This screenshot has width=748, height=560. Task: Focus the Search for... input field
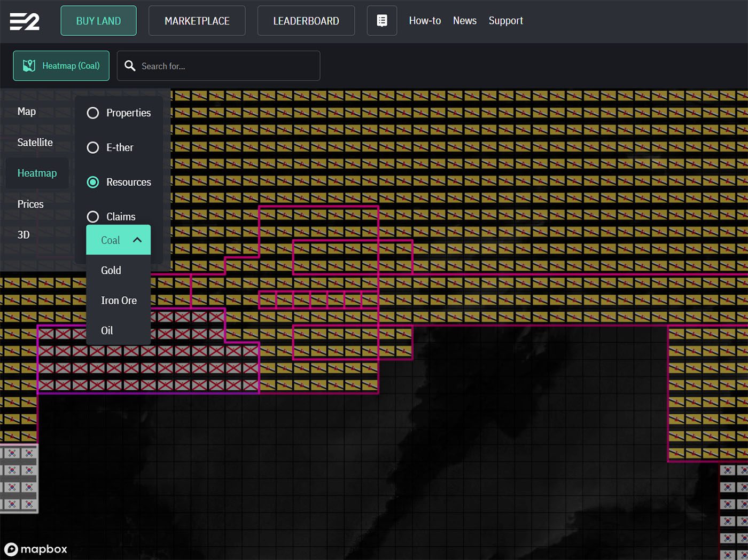point(219,66)
